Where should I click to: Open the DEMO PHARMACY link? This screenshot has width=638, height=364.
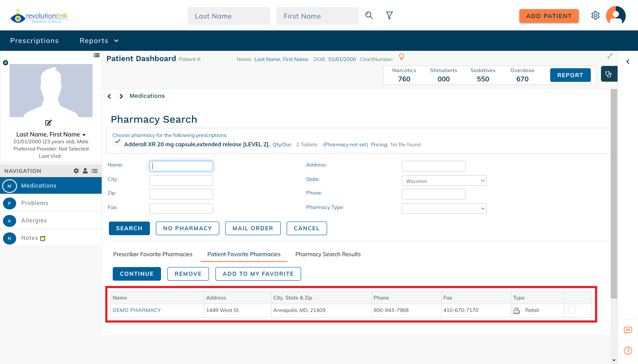tap(137, 310)
